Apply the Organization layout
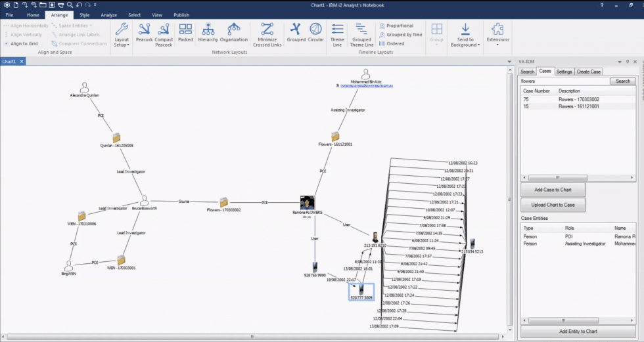The height and width of the screenshot is (342, 644). pos(234,32)
